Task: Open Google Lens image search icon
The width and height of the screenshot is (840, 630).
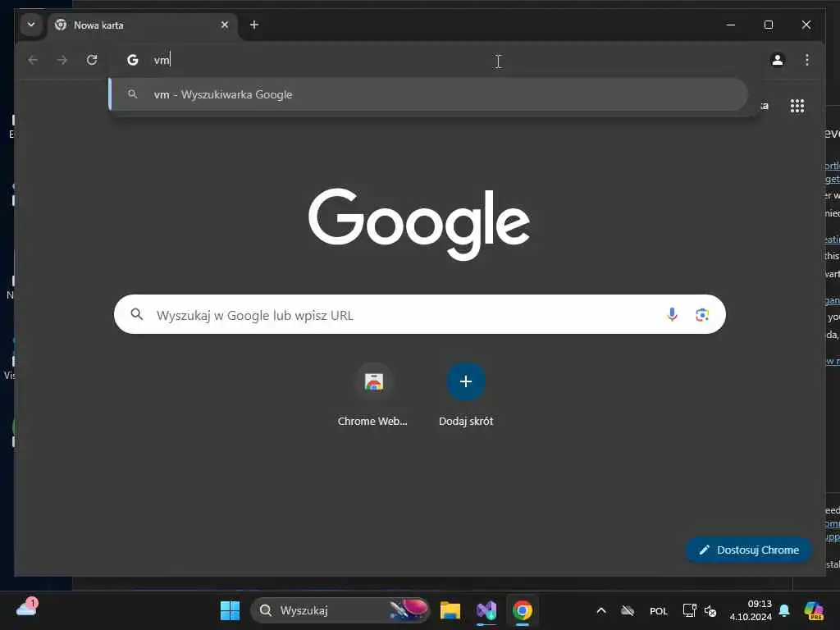Action: click(x=702, y=314)
